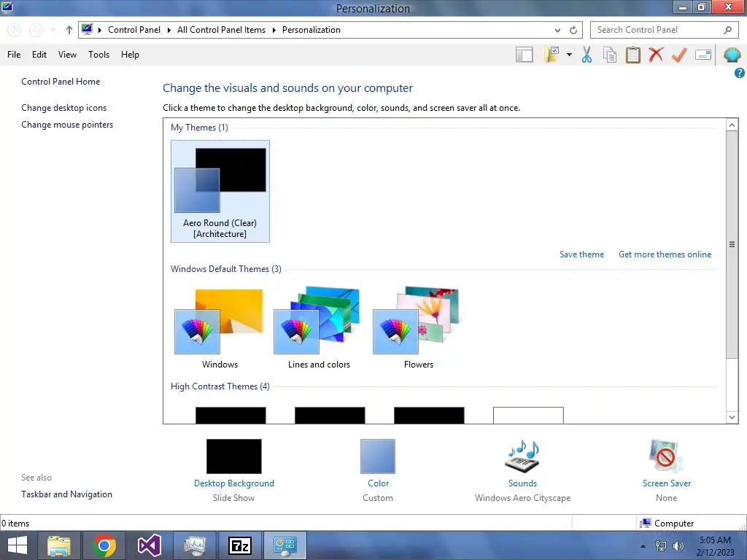Open the taskbar clock showing 5:05 AM
The height and width of the screenshot is (560, 747).
(715, 546)
